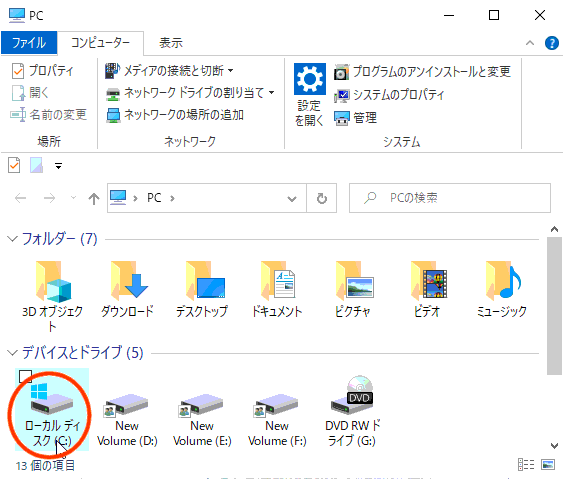This screenshot has height=479, width=564.
Task: Switch to details view icon in status bar
Action: (x=526, y=464)
